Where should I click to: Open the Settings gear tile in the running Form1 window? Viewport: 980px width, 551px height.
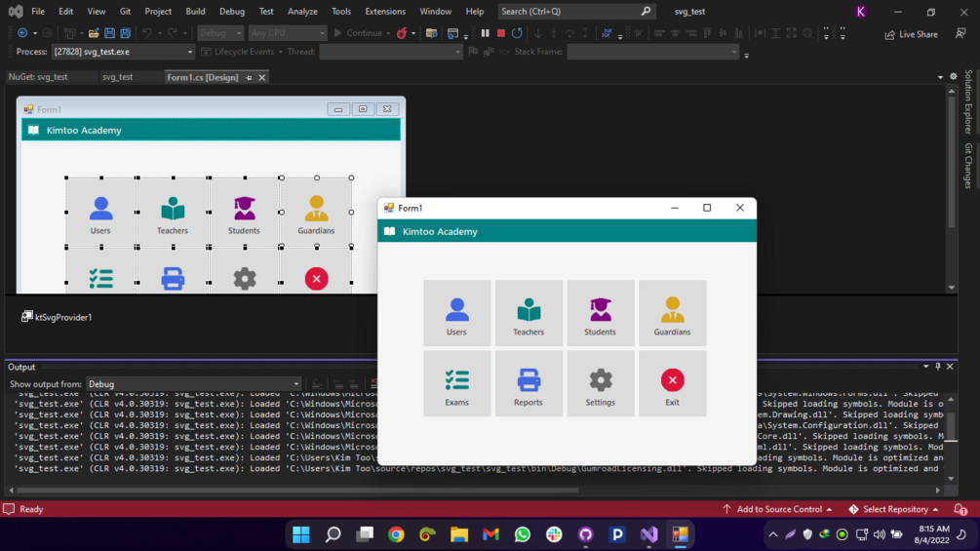[601, 383]
